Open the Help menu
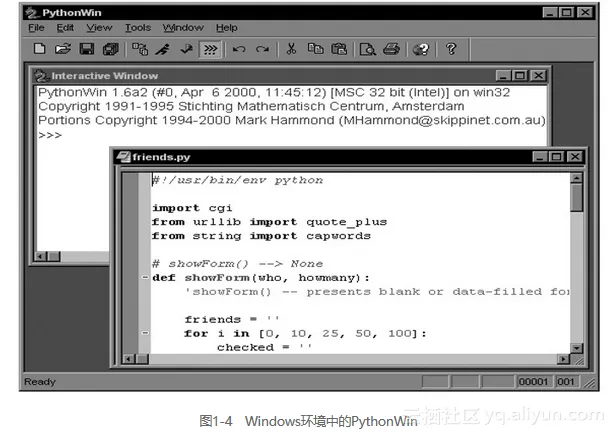 coord(227,28)
